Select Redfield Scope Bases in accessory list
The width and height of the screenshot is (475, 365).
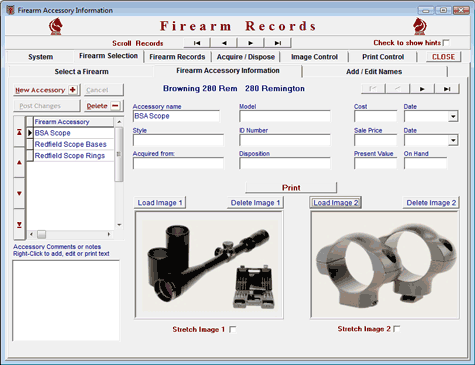coord(71,144)
